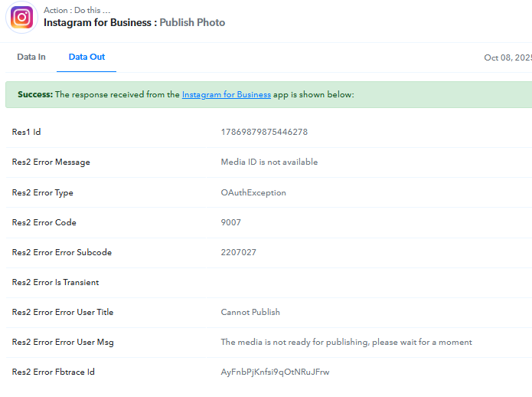
Task: Select the Data Out tab
Action: pyautogui.click(x=86, y=57)
